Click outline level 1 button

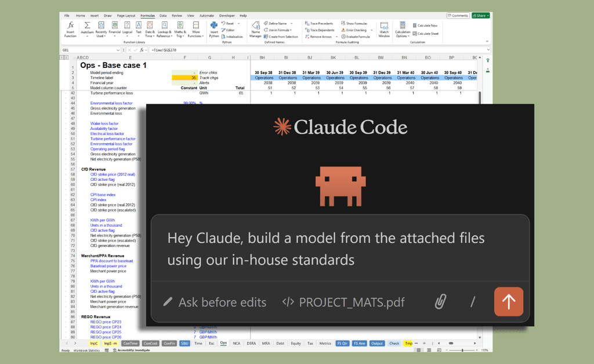[61, 57]
